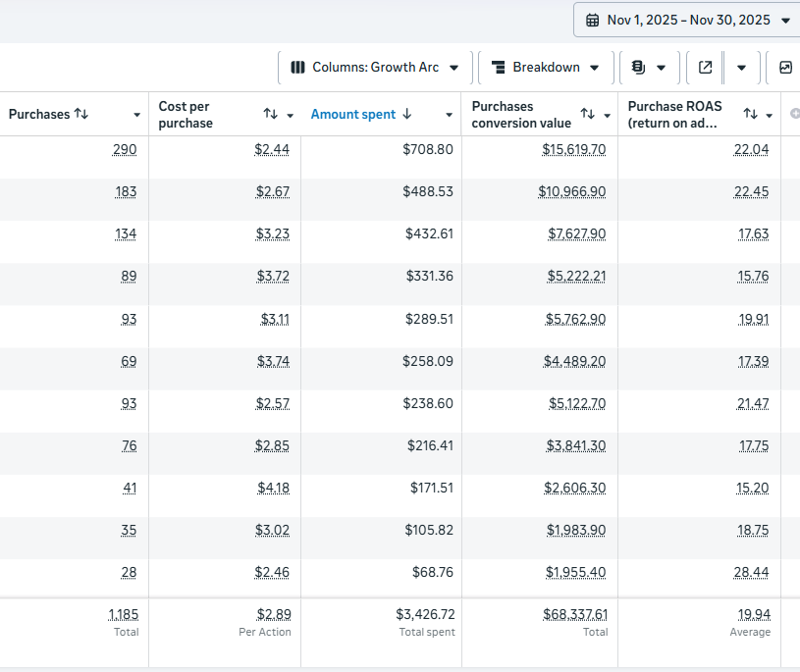800x672 pixels.
Task: Click the Cost per purchase sort arrows
Action: pos(271,115)
